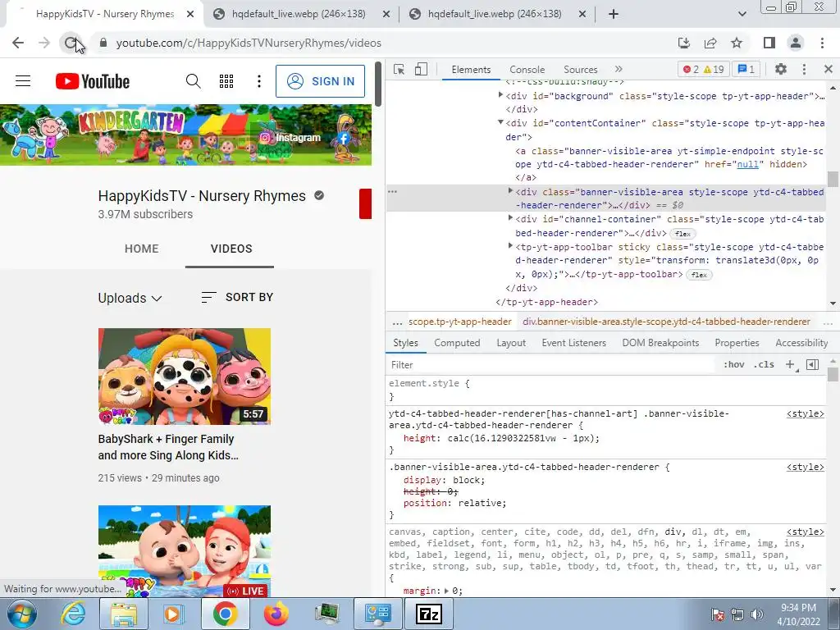The image size is (840, 630).
Task: Collapse the div id="contentContainer" node
Action: click(500, 123)
